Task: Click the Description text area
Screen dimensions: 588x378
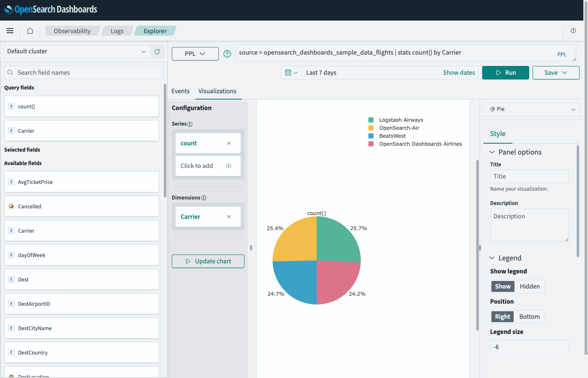Action: click(529, 225)
